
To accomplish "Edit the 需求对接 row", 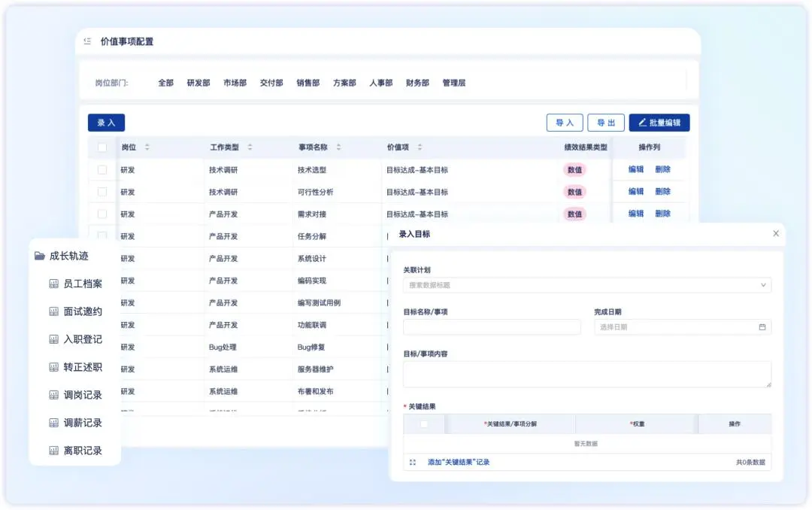I will [636, 214].
